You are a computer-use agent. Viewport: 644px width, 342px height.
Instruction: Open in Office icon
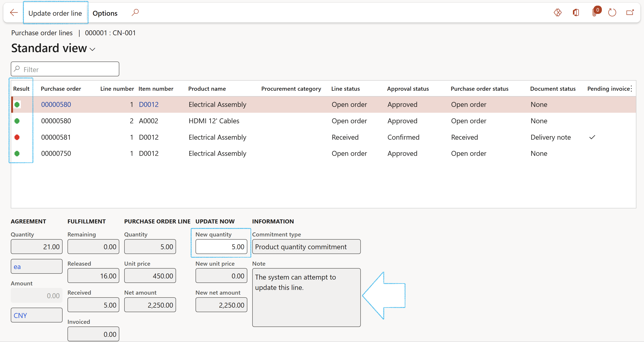[x=576, y=13]
